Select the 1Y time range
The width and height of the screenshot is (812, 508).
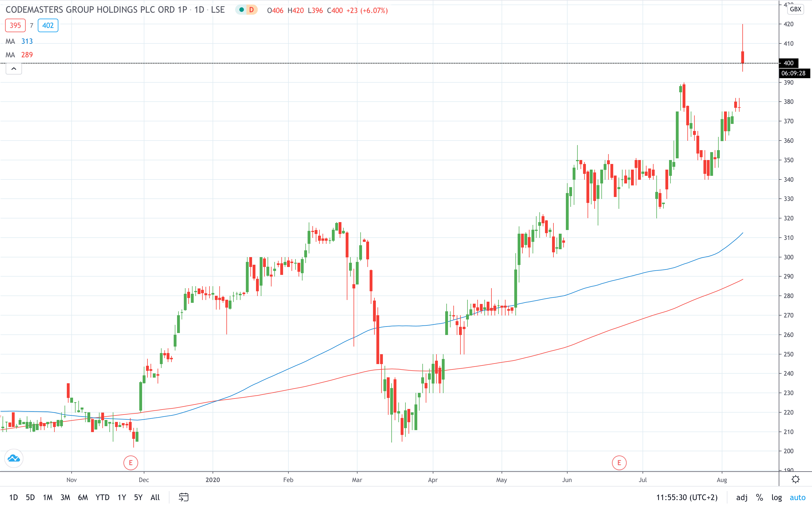pyautogui.click(x=122, y=497)
